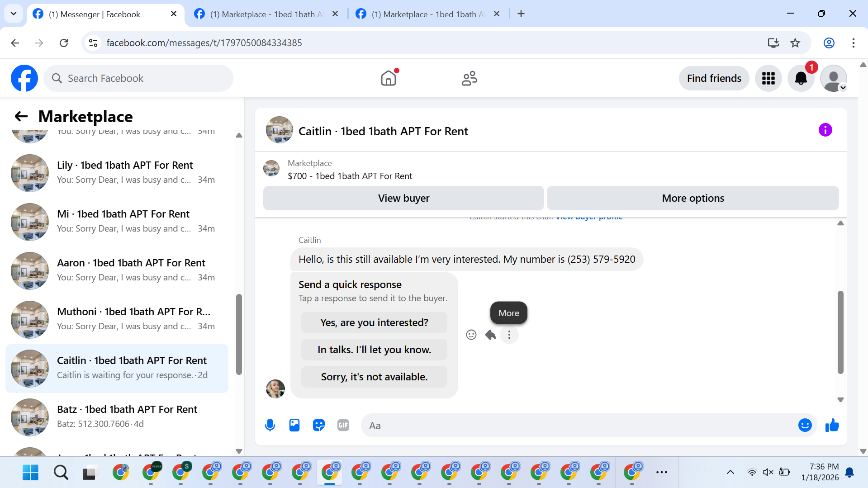
Task: Open the notifications bell
Action: coord(801,78)
